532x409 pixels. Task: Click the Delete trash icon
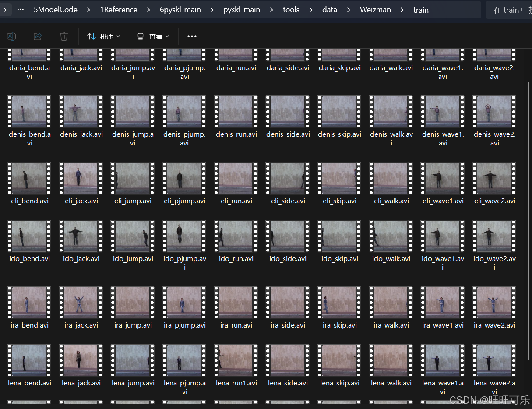click(x=64, y=36)
